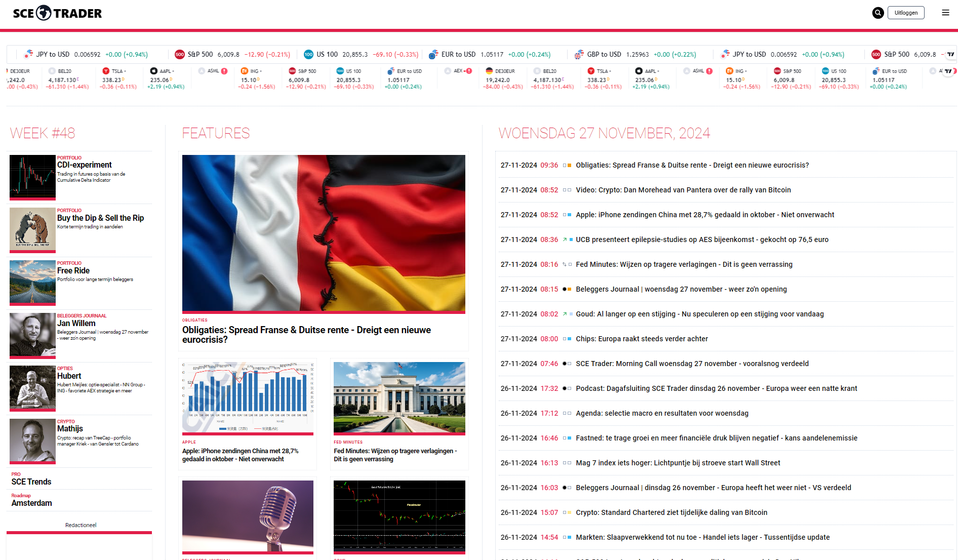The image size is (958, 560).
Task: Open the Mag 7 index iets hoger item
Action: (678, 463)
